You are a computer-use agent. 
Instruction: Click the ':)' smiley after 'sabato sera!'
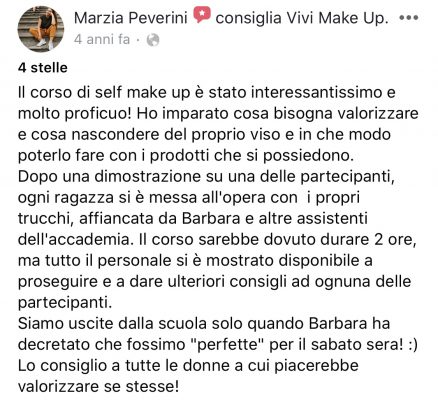click(x=412, y=345)
